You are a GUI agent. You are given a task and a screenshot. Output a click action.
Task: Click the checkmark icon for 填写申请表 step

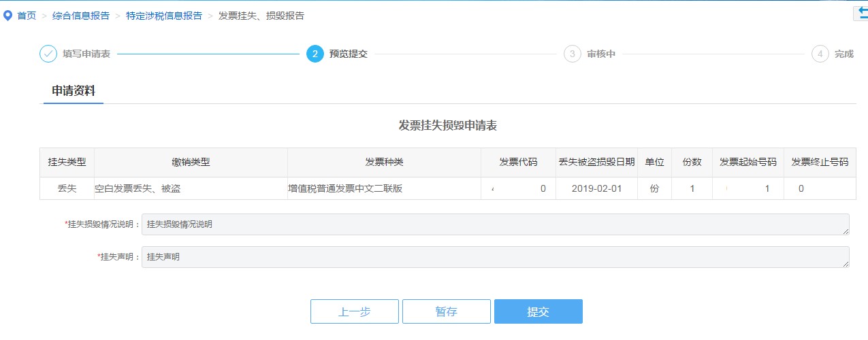point(48,54)
